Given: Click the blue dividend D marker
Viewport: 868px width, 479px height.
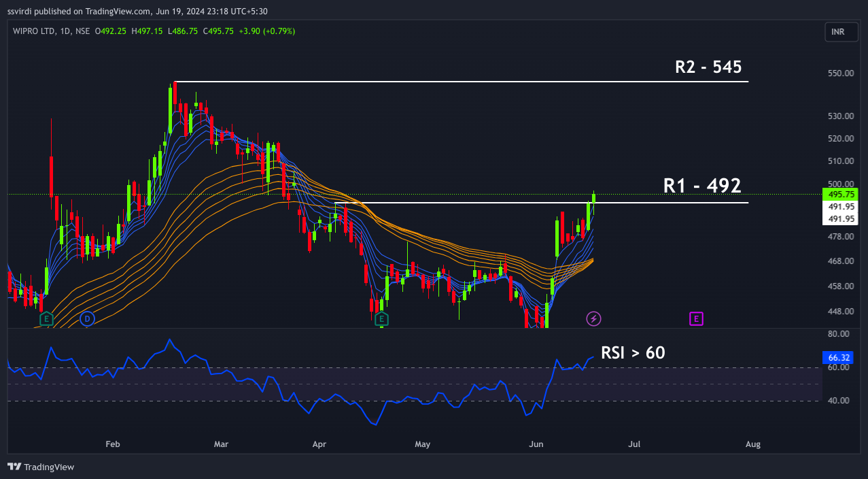Looking at the screenshot, I should click(86, 318).
